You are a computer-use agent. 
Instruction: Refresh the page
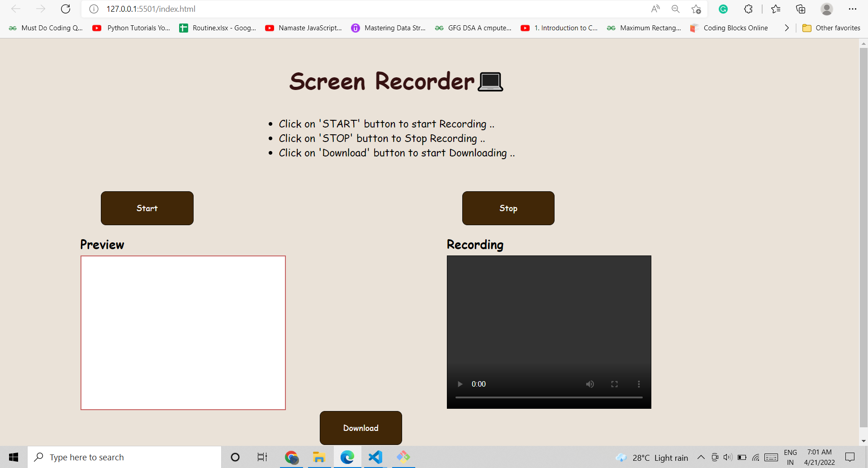pyautogui.click(x=66, y=9)
